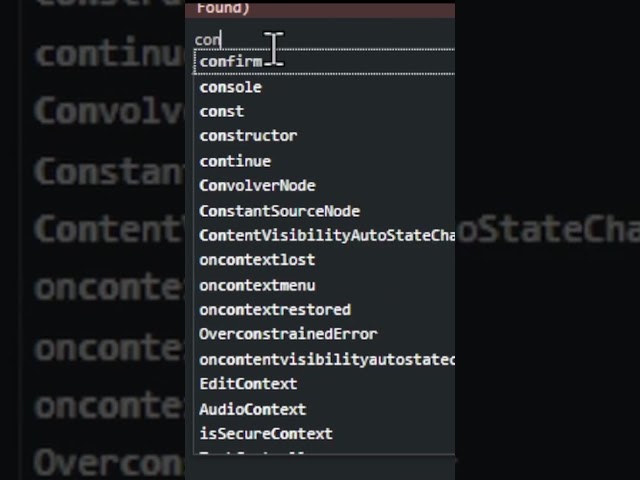Pick 'ConstantSourceNode' from the suggestions
This screenshot has width=640, height=480.
pyautogui.click(x=279, y=211)
